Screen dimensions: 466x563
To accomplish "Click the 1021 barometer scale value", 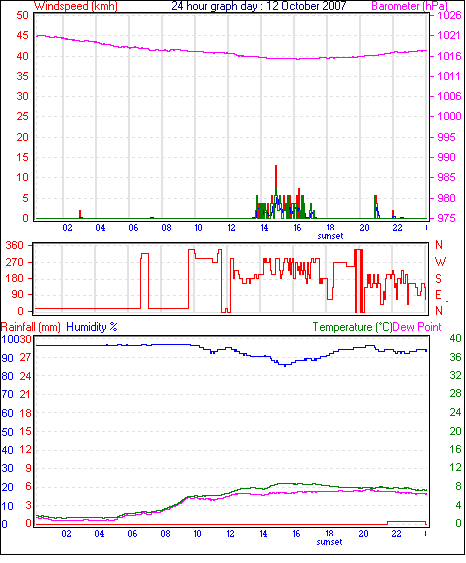I will (449, 36).
